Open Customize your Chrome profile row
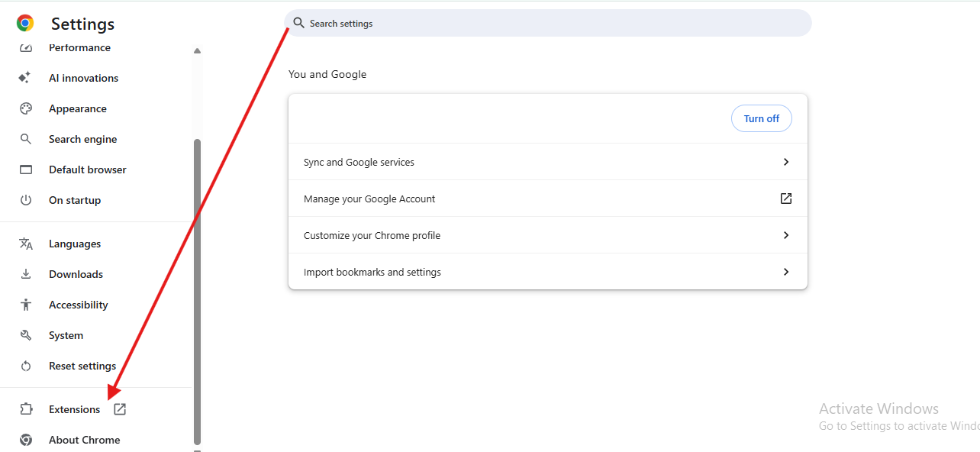980x452 pixels. [548, 235]
